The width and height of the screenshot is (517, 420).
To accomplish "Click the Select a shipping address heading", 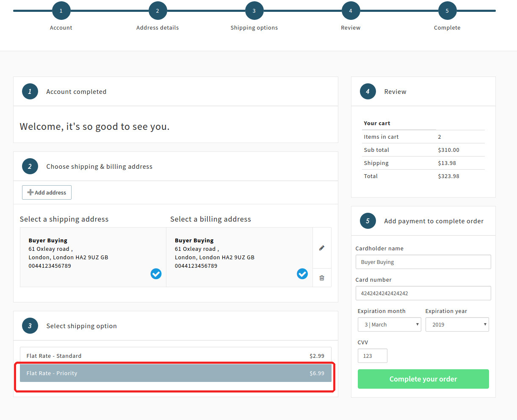I will tap(64, 219).
